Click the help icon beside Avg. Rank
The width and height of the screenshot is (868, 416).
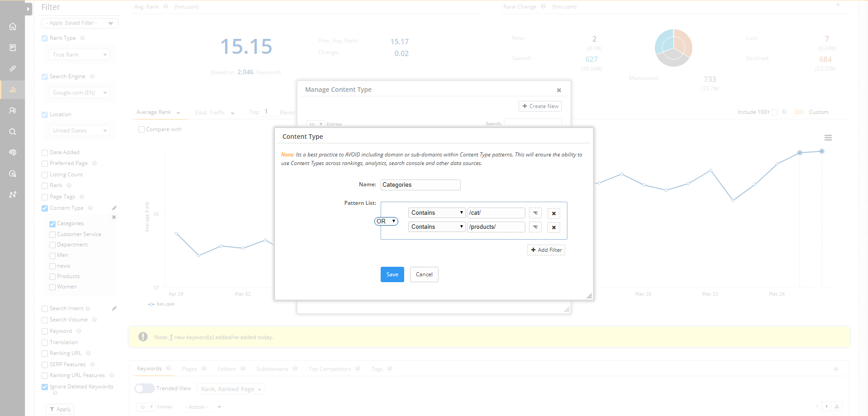(x=166, y=7)
